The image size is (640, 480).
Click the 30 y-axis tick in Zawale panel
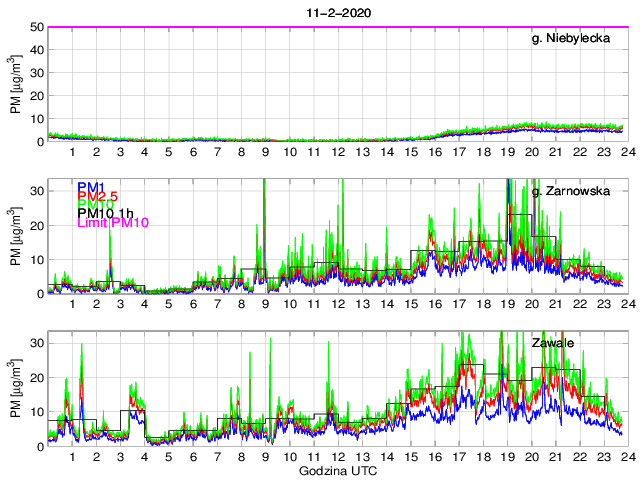(36, 343)
